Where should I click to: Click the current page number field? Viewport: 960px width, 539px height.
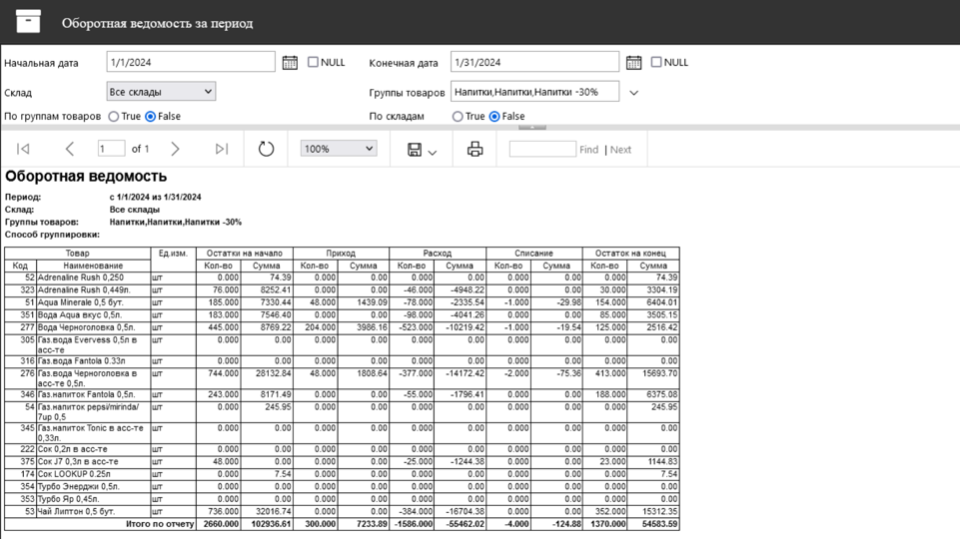[110, 149]
